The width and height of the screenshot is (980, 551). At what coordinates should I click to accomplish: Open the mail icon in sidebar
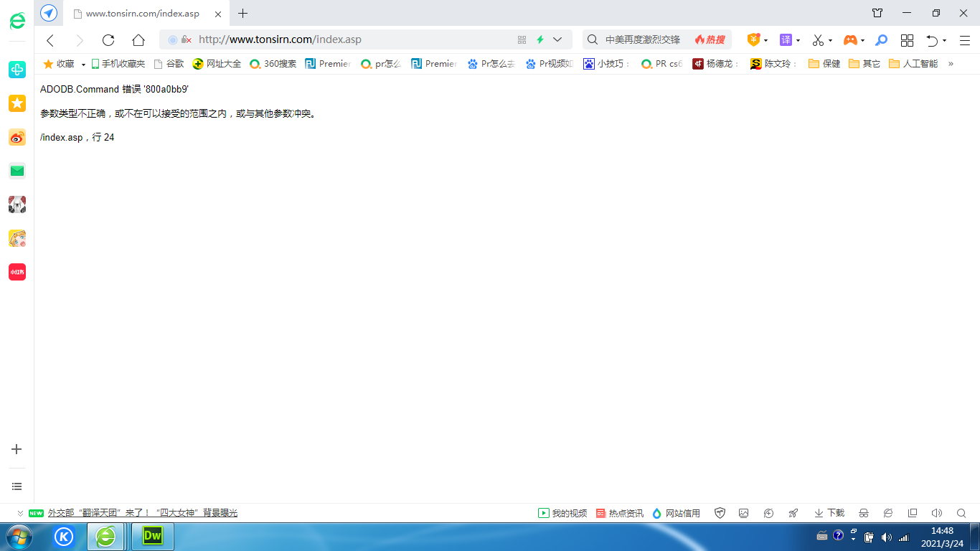17,171
